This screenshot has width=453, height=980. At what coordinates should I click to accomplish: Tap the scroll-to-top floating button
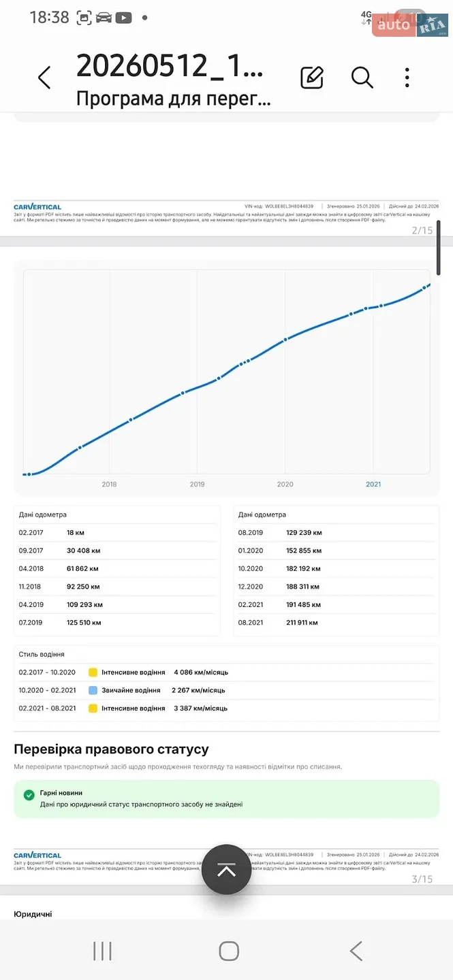click(226, 869)
